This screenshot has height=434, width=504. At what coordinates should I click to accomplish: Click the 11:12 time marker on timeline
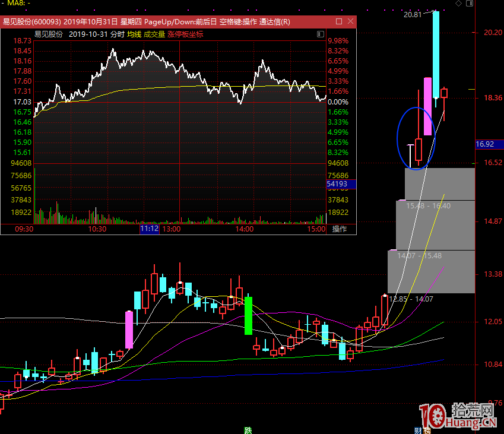tap(149, 229)
